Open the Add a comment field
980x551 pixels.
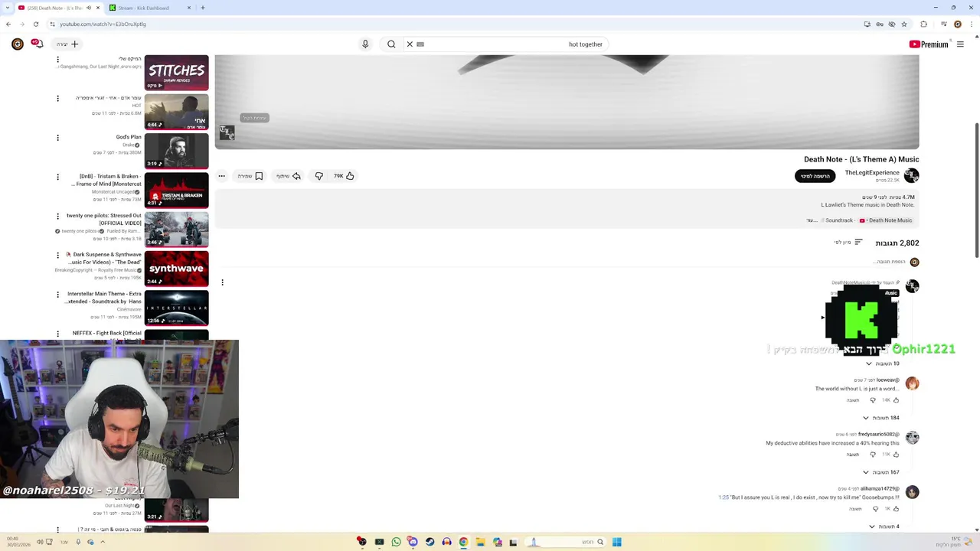[x=889, y=262]
